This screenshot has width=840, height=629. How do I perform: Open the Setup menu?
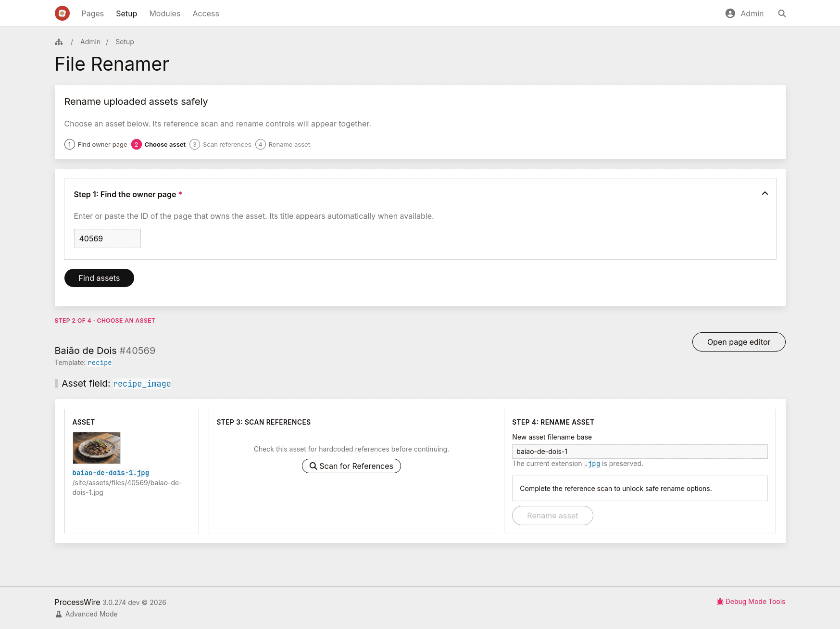pyautogui.click(x=126, y=13)
